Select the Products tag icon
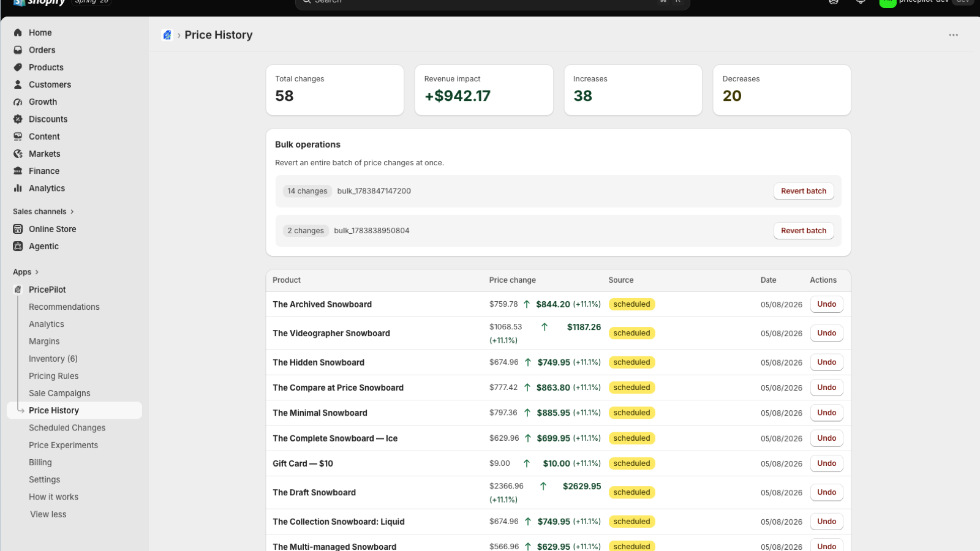The image size is (980, 551). 18,67
